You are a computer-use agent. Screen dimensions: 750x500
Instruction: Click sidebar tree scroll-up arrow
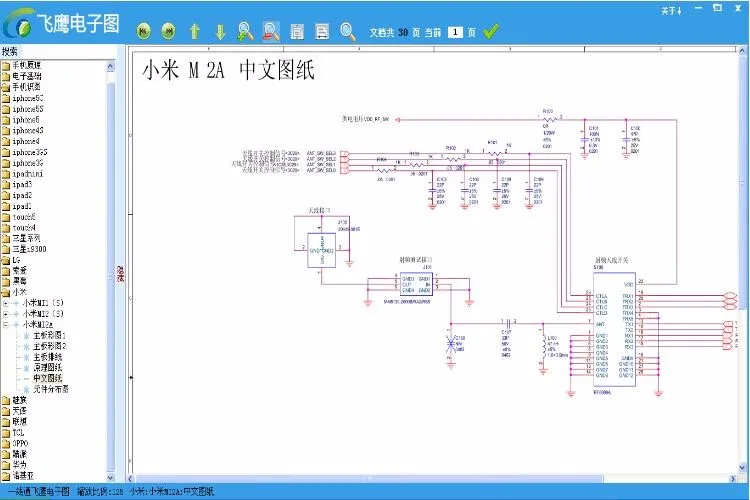pyautogui.click(x=110, y=66)
